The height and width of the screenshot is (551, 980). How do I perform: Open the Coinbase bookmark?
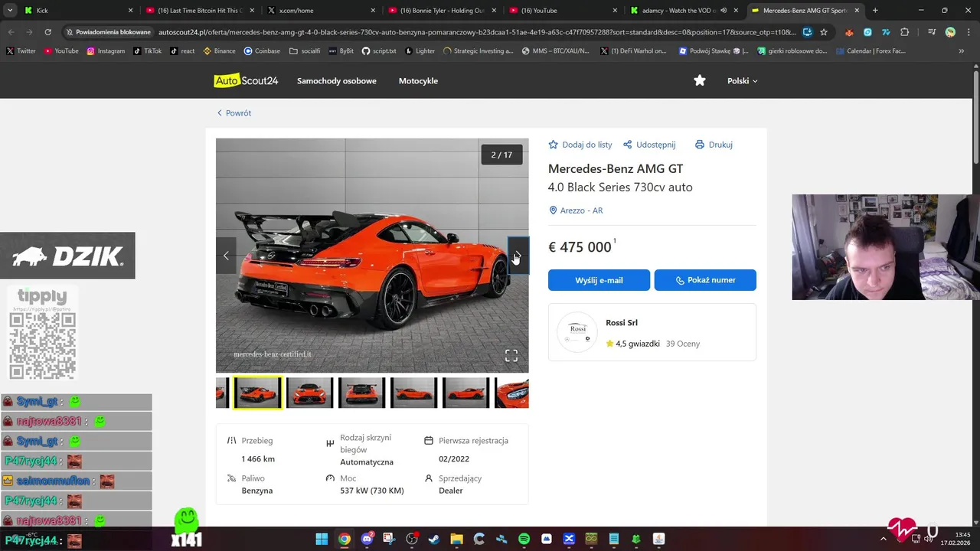point(262,51)
